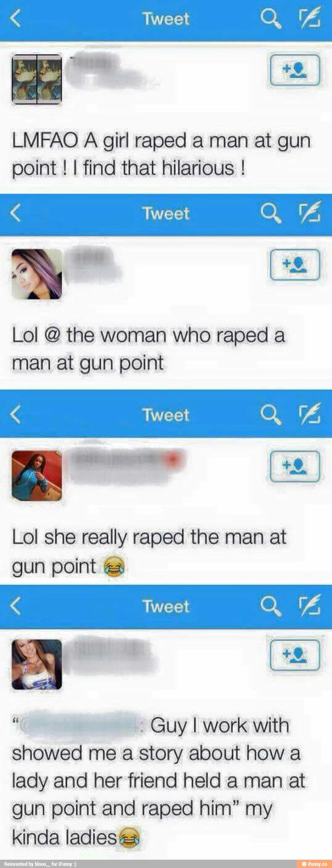Image resolution: width=332 pixels, height=868 pixels.
Task: Open the purple-haired profile picture
Action: tap(37, 274)
